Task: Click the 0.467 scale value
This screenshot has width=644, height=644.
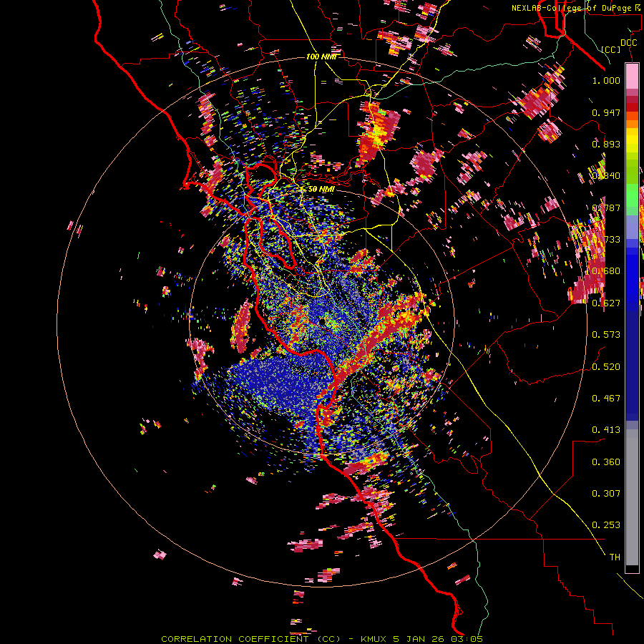Action: tap(606, 398)
